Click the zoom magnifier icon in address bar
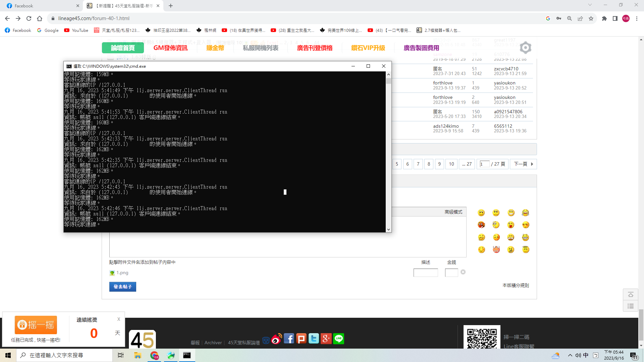644x362 pixels. (x=570, y=18)
